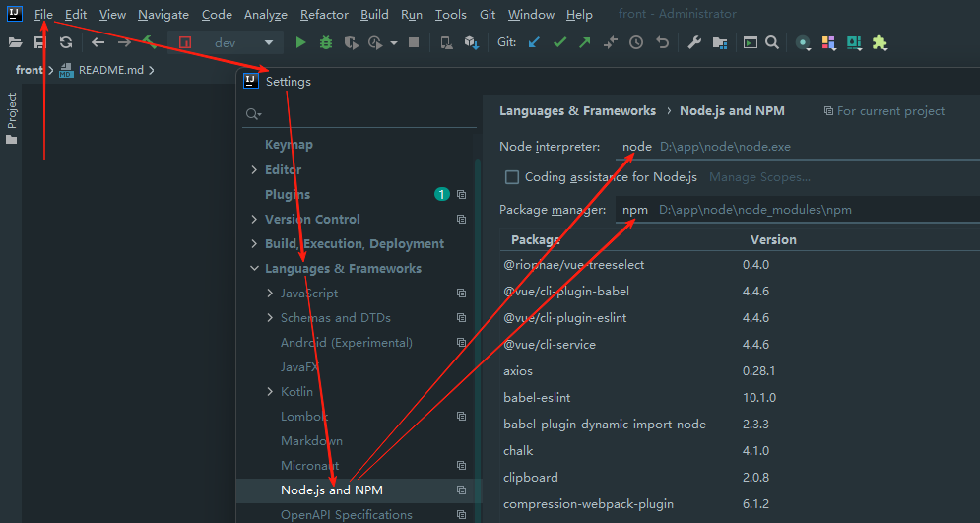Open the Project side tool window tab
This screenshot has width=980, height=523.
coord(11,117)
